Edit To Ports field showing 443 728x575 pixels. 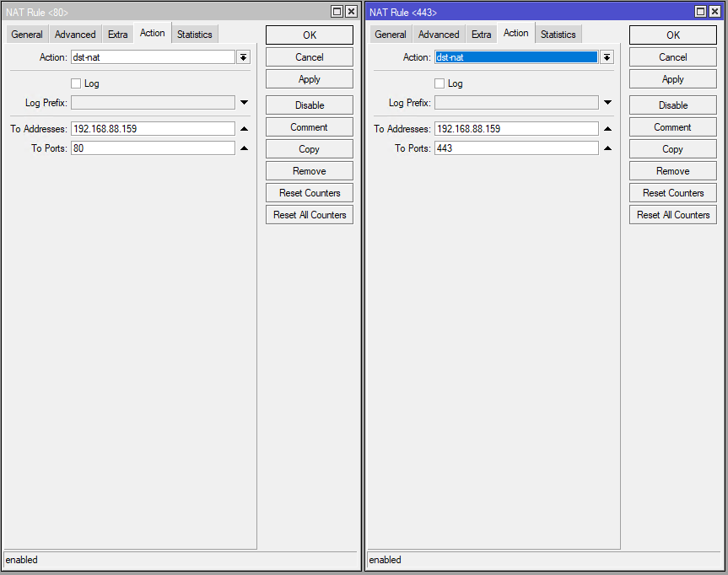tap(516, 148)
